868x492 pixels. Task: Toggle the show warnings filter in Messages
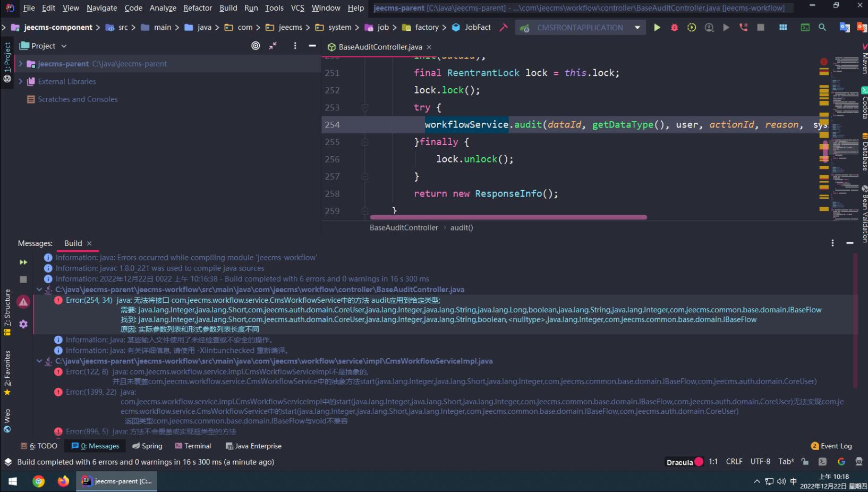(x=23, y=302)
